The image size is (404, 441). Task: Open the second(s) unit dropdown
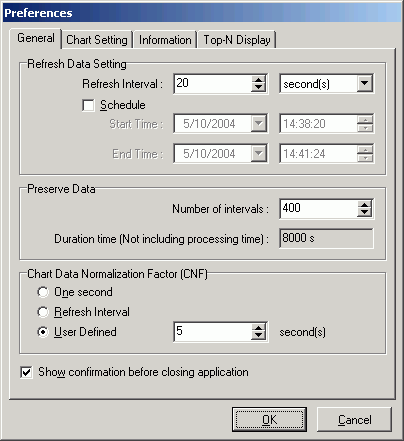pos(364,84)
